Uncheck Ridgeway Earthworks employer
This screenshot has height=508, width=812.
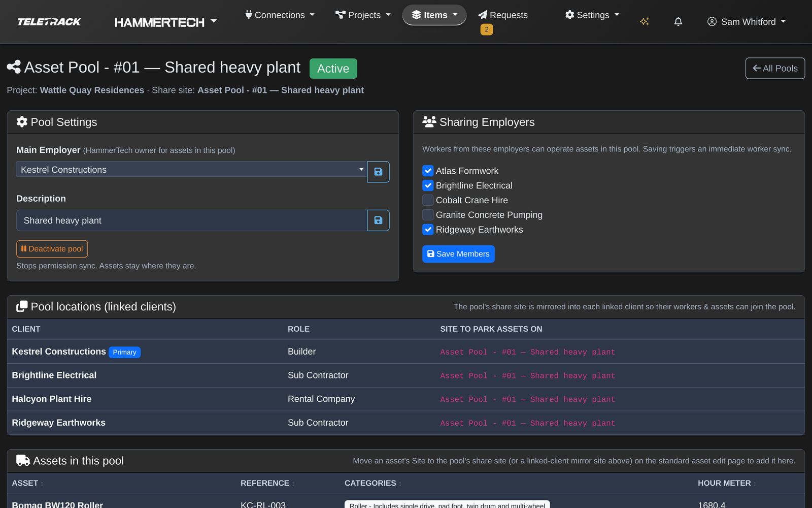point(428,230)
